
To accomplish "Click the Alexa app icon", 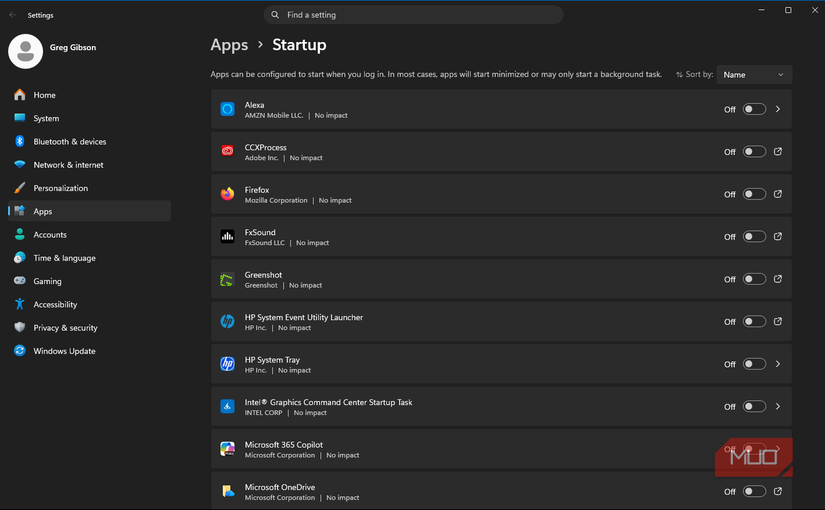I will (x=227, y=109).
